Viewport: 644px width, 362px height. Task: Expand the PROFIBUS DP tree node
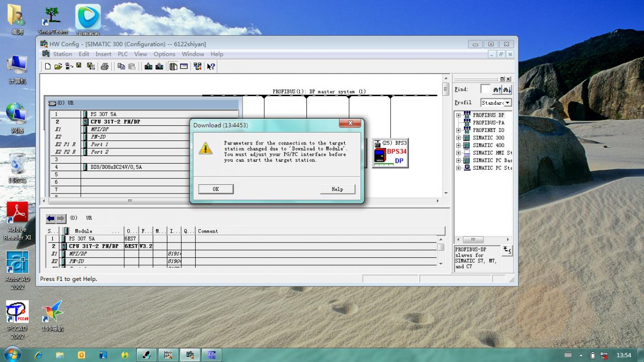pyautogui.click(x=458, y=115)
